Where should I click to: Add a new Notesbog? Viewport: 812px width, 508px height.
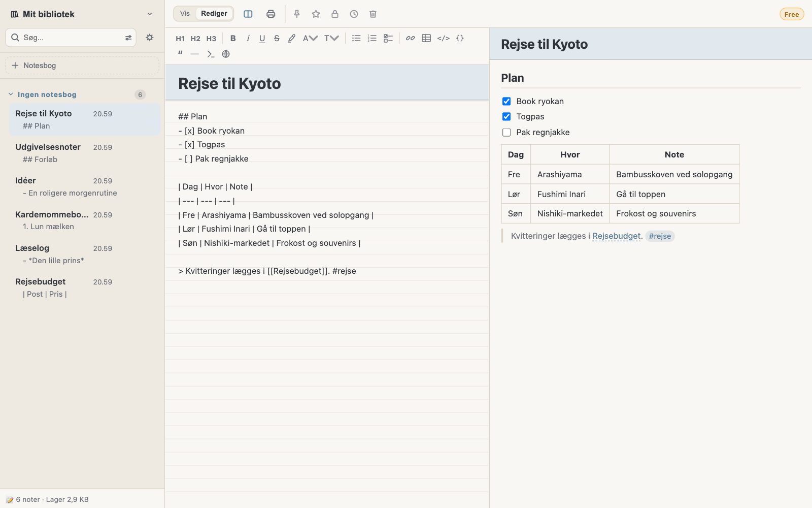point(82,66)
